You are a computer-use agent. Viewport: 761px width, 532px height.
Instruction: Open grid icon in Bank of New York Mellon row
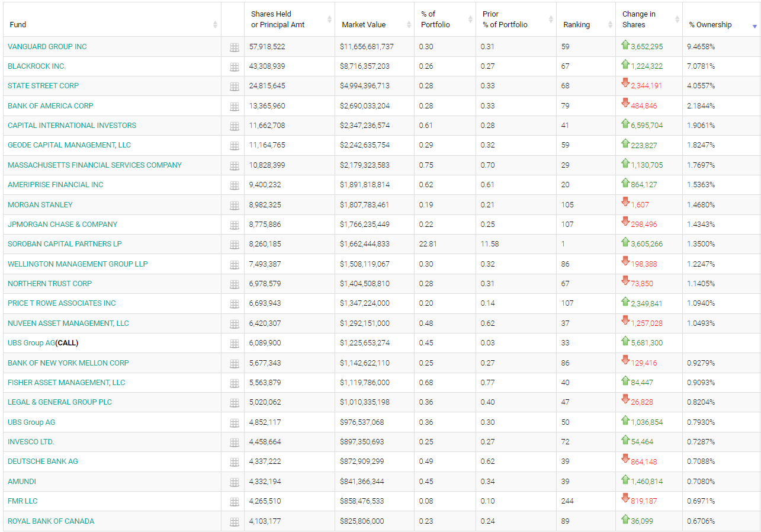(234, 364)
